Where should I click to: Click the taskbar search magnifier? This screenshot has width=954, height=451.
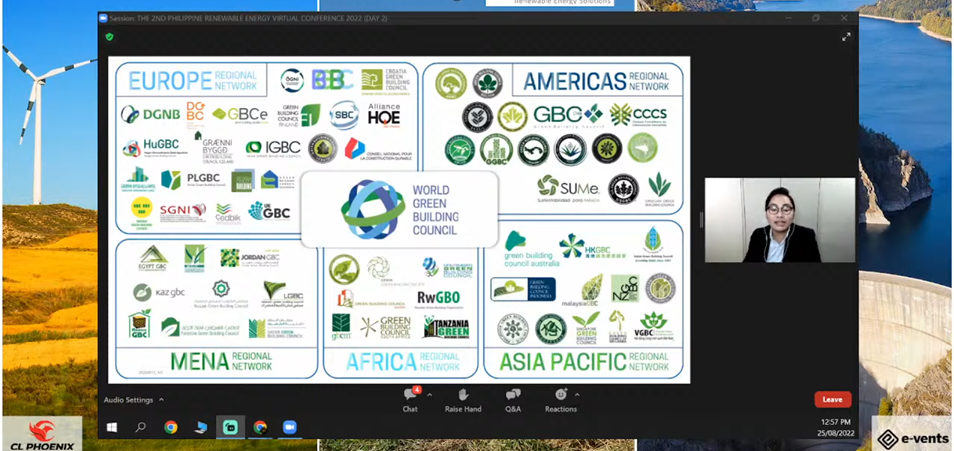click(x=141, y=427)
